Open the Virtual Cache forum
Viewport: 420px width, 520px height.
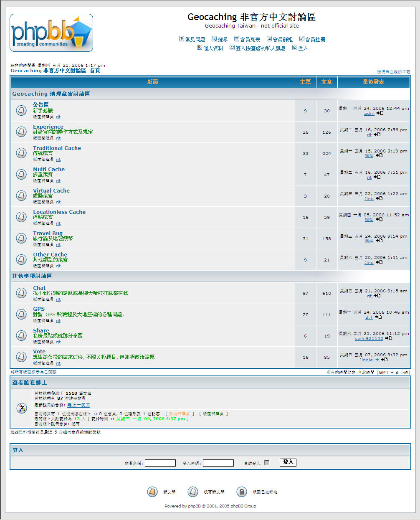(51, 190)
